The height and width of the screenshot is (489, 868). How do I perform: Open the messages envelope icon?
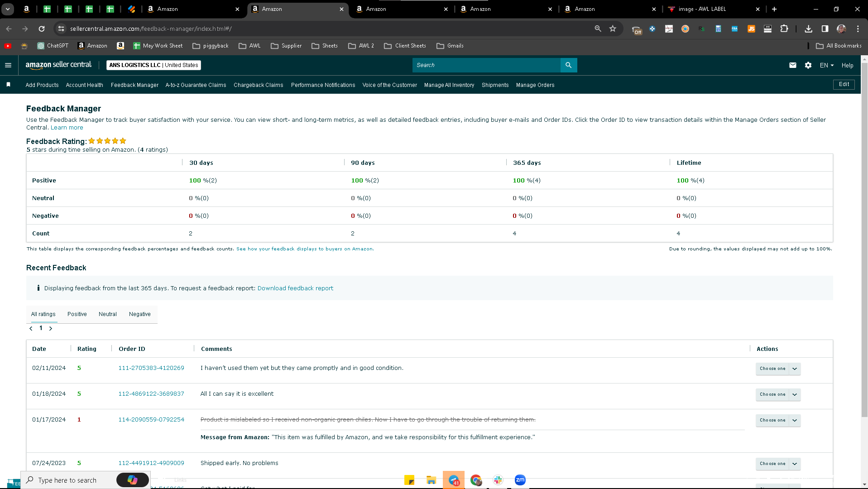coord(793,65)
